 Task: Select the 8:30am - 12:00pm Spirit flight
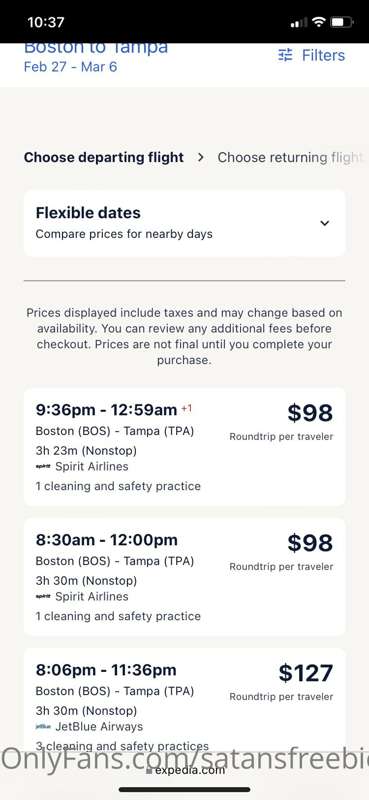[184, 577]
